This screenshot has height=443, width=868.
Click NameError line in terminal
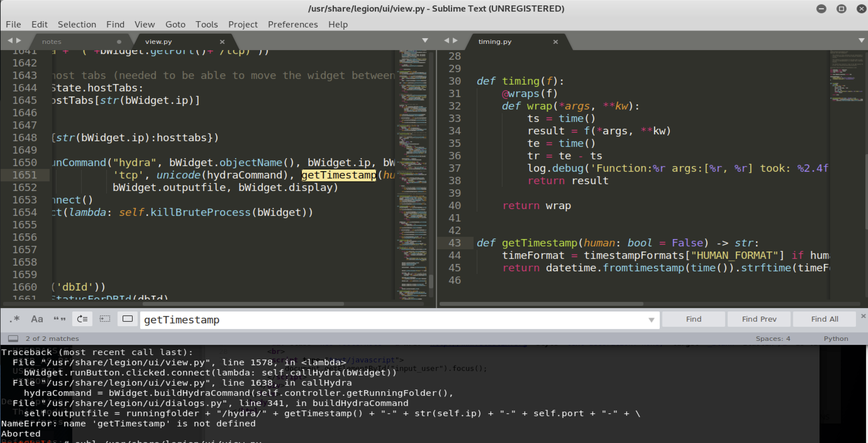coord(128,423)
